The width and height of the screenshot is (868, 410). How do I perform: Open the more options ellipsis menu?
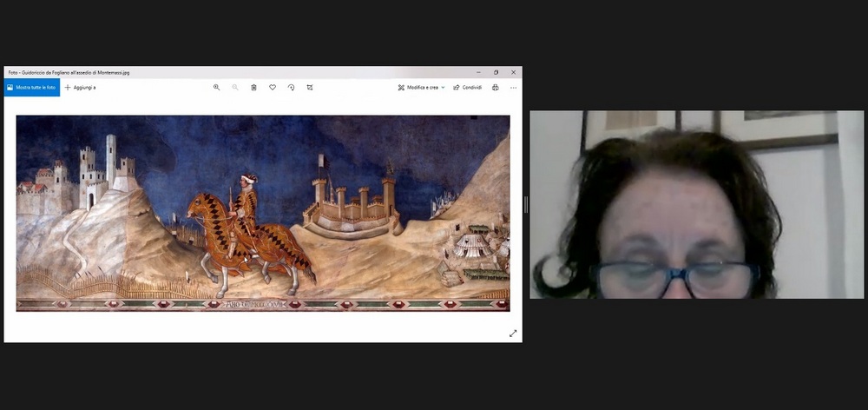tap(513, 88)
